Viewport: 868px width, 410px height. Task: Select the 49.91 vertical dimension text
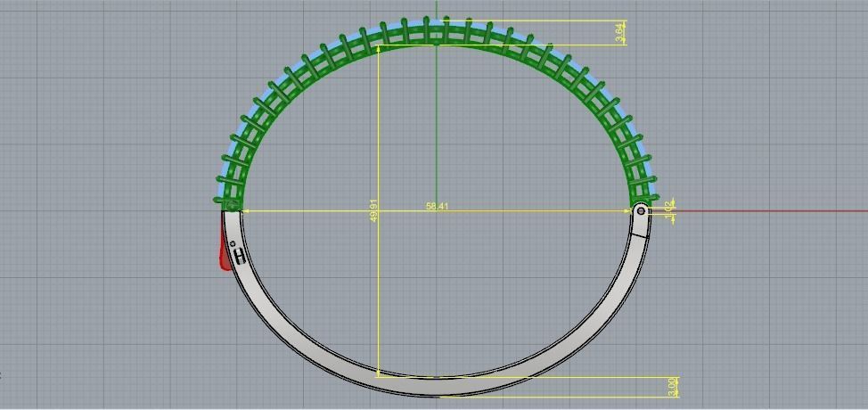pos(373,211)
